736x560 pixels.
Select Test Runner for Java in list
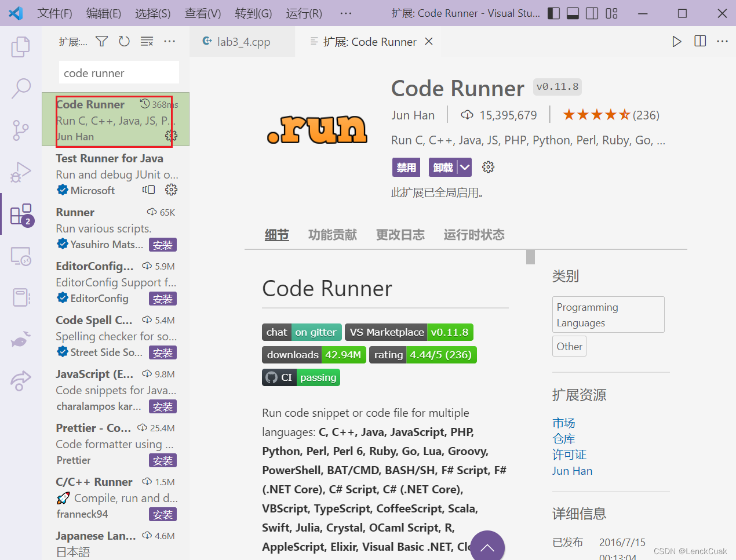[116, 174]
